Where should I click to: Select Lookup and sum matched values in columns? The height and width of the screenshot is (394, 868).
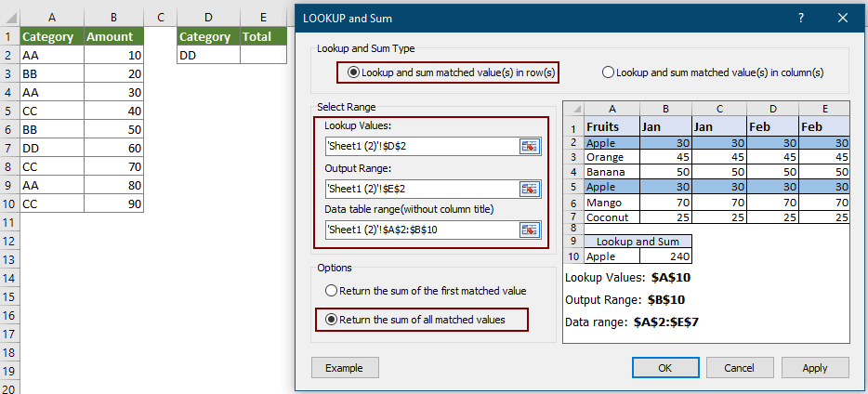pos(608,72)
